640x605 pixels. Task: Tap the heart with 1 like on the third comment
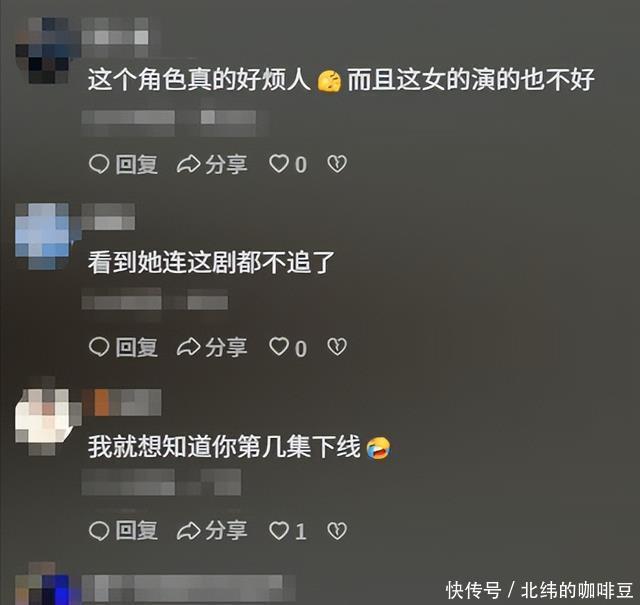coord(279,531)
